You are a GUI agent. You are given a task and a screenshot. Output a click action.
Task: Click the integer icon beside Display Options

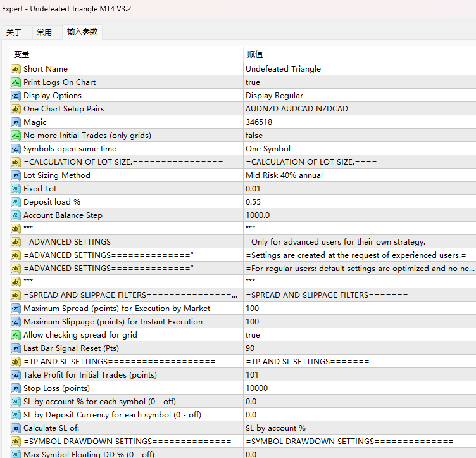(16, 96)
